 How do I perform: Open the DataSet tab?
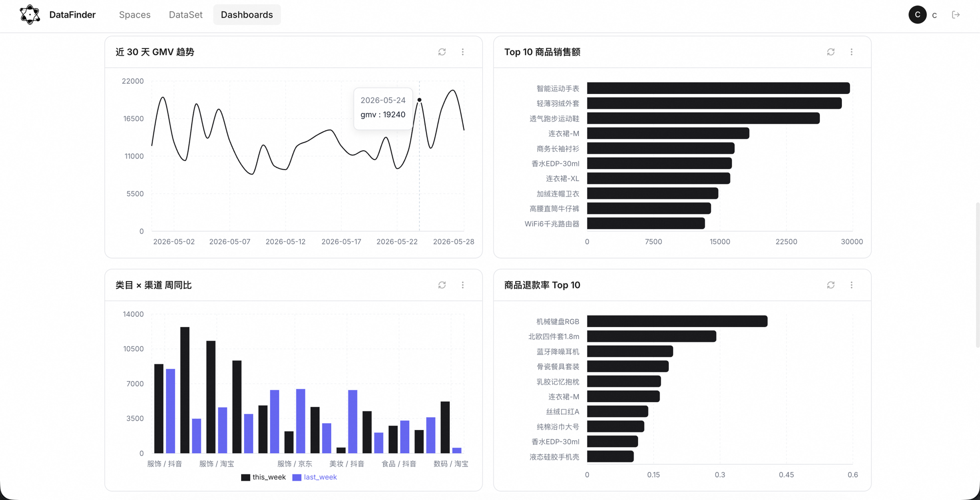click(186, 15)
